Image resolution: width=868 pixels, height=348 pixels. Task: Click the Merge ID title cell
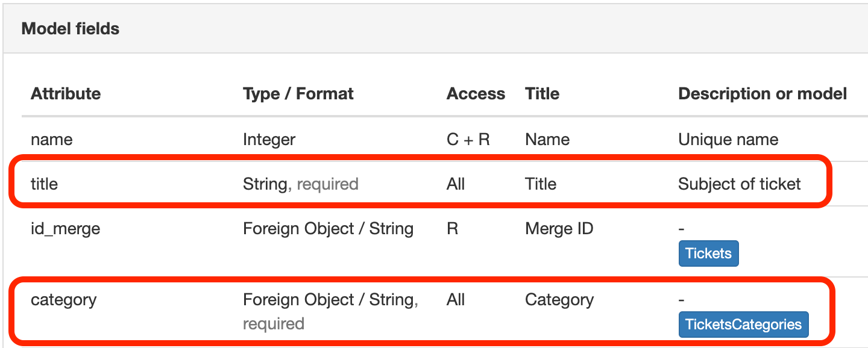(x=559, y=229)
